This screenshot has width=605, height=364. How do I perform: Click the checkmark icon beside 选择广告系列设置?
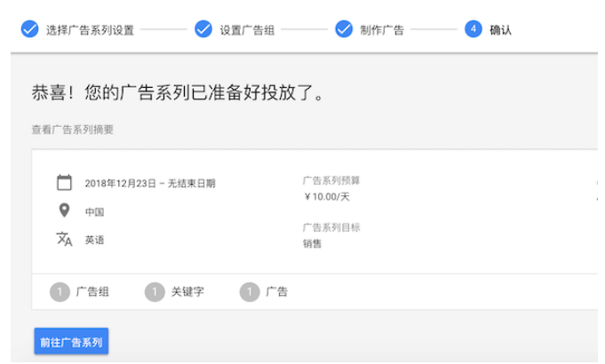tap(29, 29)
